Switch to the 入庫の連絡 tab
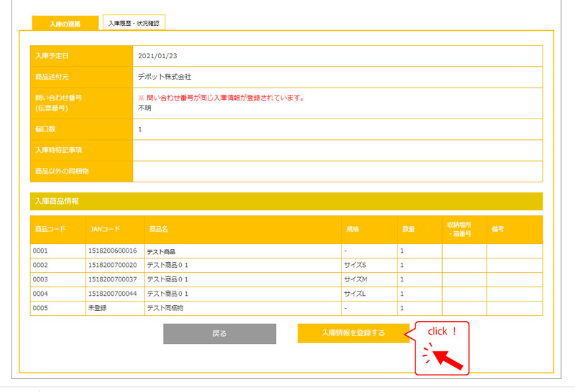The width and height of the screenshot is (575, 392). [65, 24]
